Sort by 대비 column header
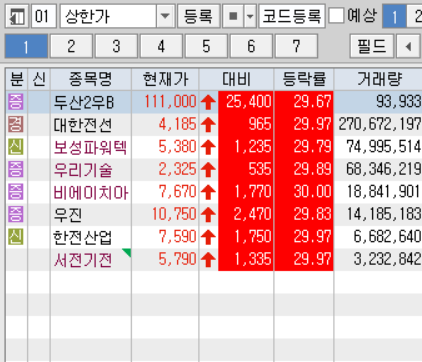Viewport: 422px width, 362px height. (236, 79)
